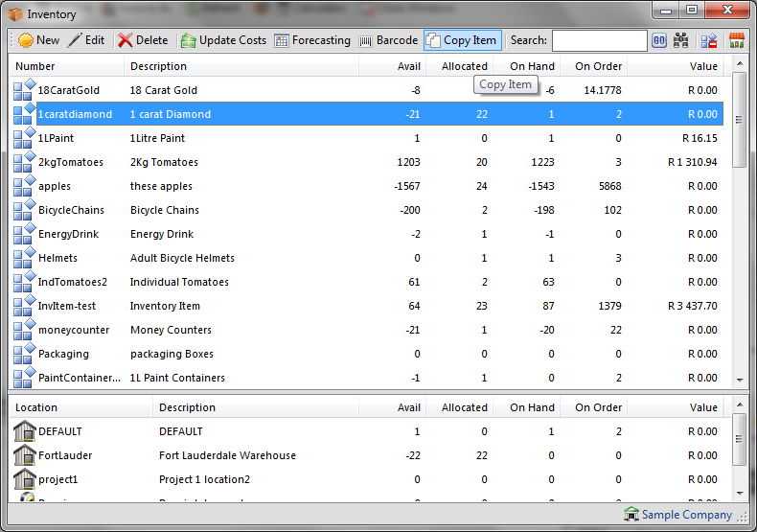
Task: Click the warehouse icon in toolbar
Action: [x=737, y=40]
